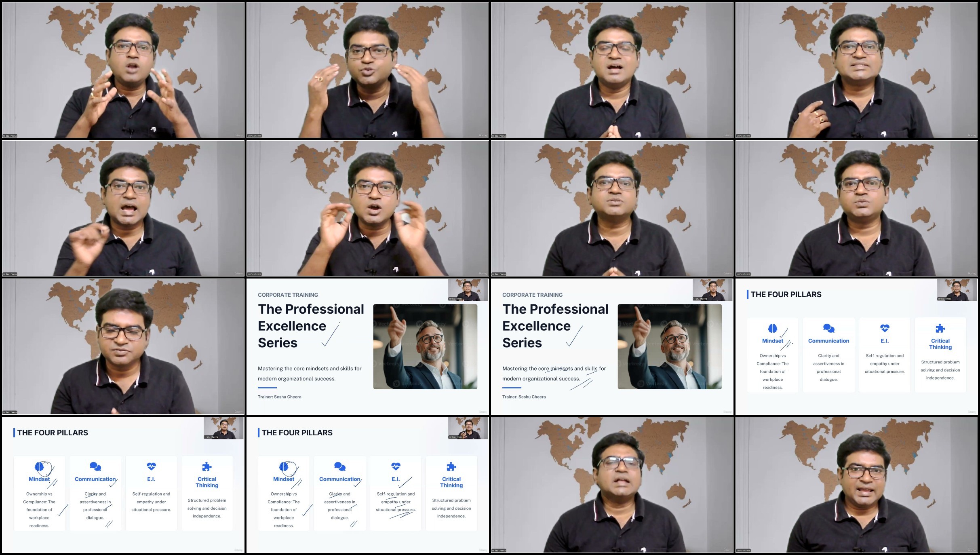Select frame where presenter looks downward
This screenshot has width=980, height=555.
[123, 346]
